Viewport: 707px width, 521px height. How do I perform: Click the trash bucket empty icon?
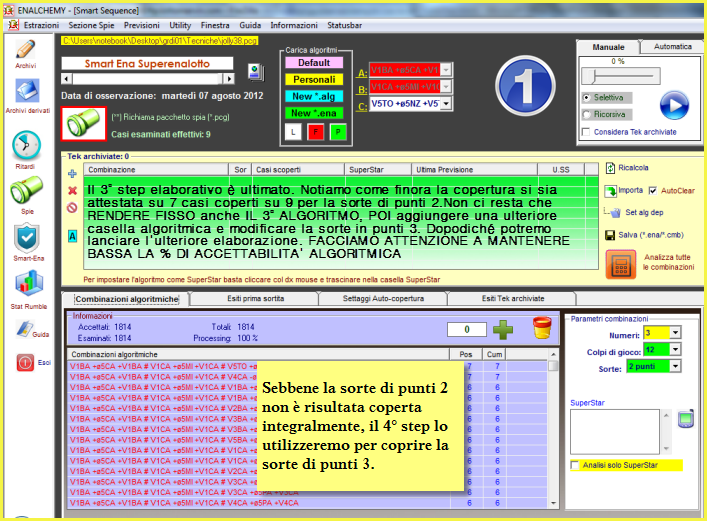click(x=542, y=328)
